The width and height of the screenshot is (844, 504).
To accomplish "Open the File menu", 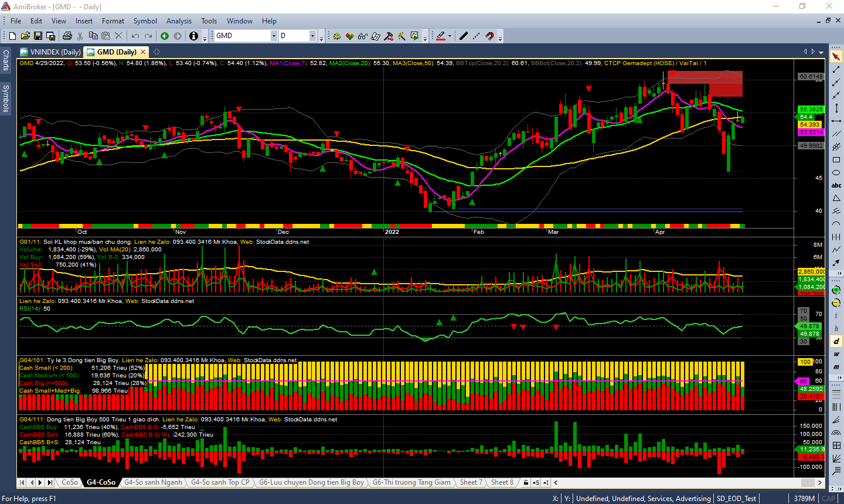I will [x=16, y=21].
